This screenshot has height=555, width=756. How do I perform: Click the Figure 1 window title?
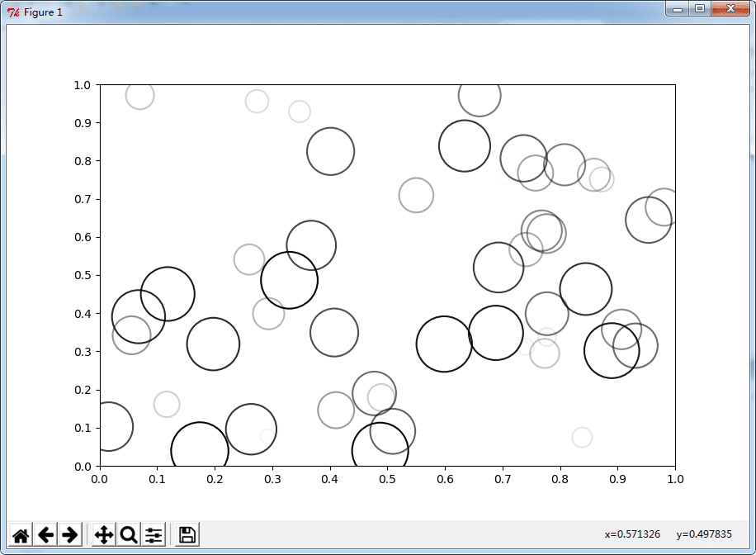(43, 12)
